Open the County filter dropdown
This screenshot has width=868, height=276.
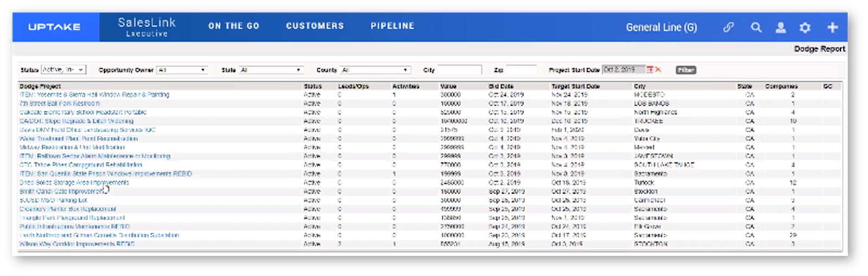(x=375, y=70)
